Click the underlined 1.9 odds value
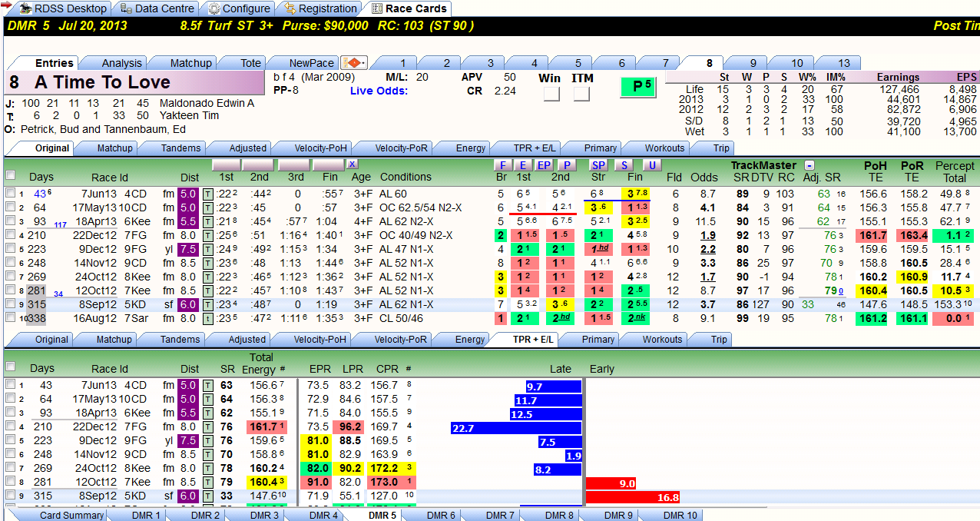Screen dimensions: 980x521 coord(708,235)
